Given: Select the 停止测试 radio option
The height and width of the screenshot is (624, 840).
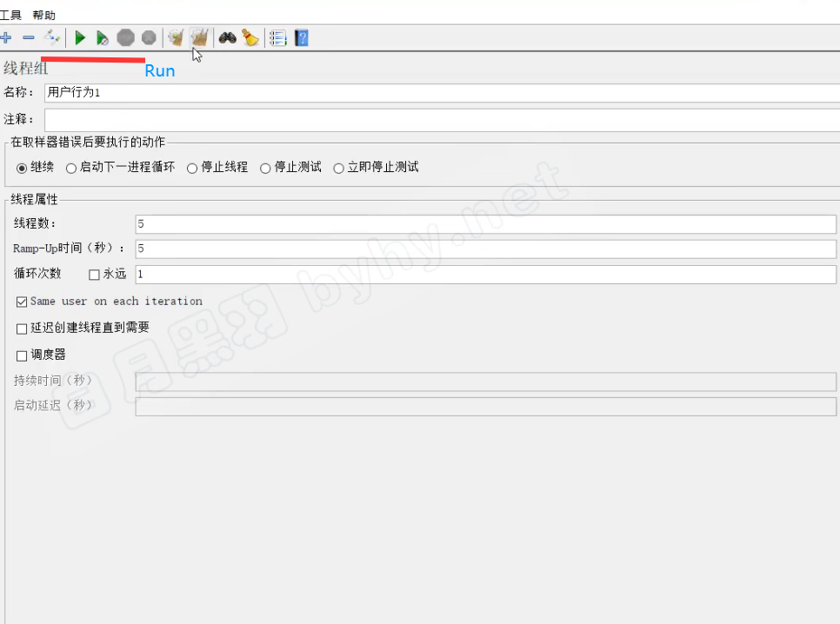Looking at the screenshot, I should (265, 169).
